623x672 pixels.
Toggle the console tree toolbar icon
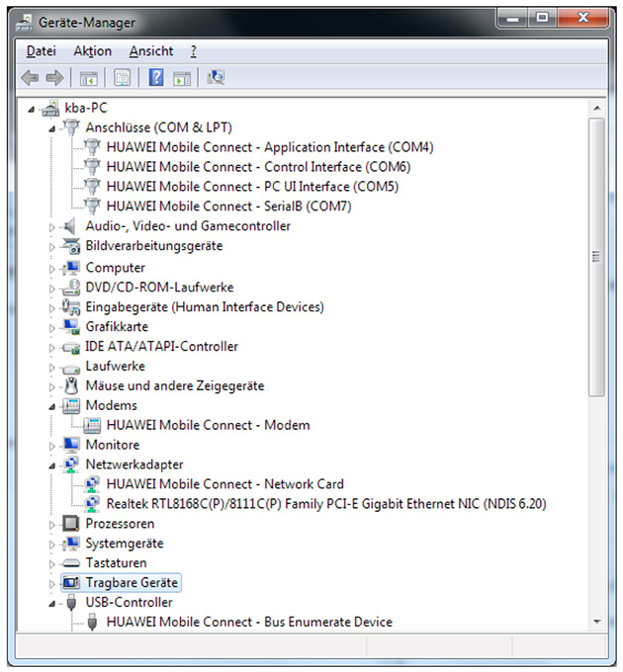point(89,78)
